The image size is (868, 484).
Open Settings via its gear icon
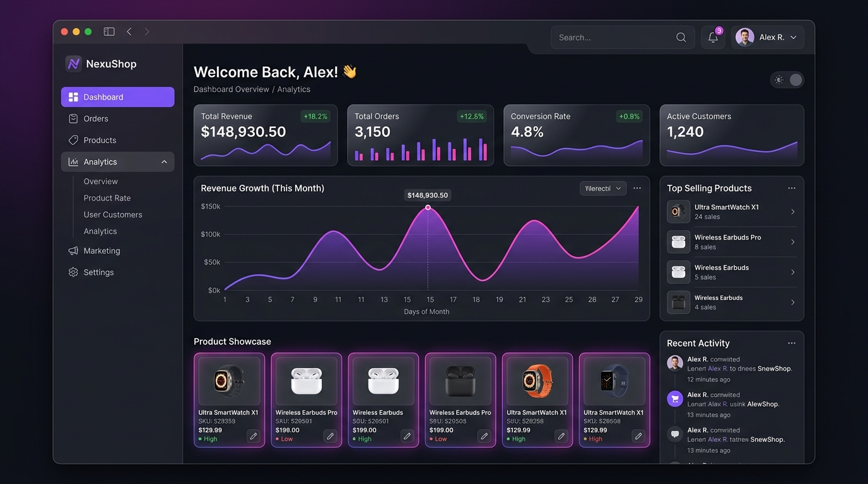(x=73, y=272)
